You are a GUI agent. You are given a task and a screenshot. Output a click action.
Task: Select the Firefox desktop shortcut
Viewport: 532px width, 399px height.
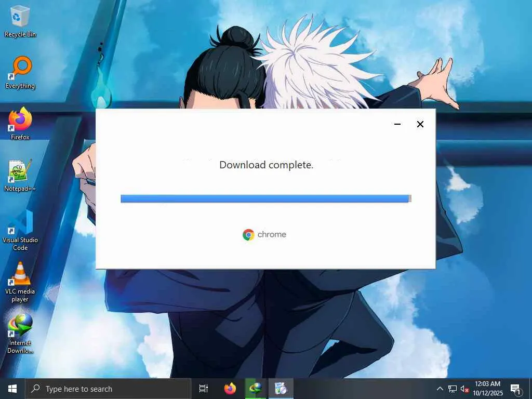(x=20, y=124)
